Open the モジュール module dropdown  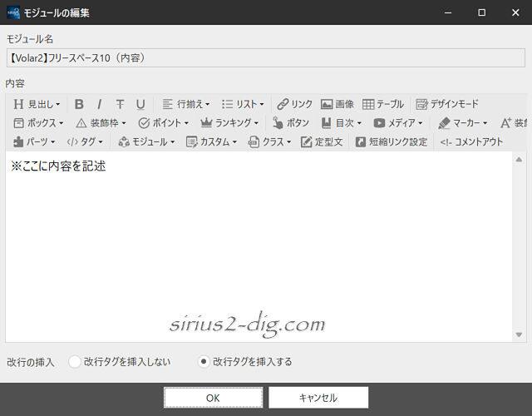coord(146,142)
